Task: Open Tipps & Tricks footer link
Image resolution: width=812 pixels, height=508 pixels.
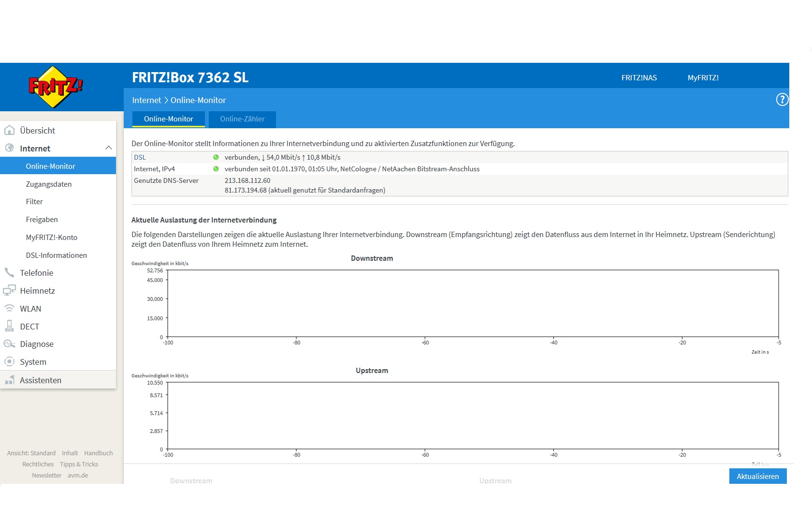Action: point(79,464)
